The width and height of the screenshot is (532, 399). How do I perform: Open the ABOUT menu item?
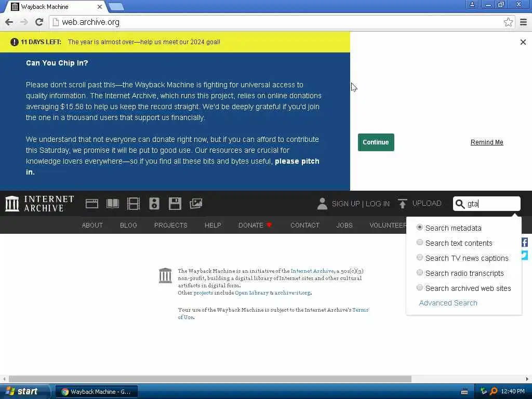(92, 225)
